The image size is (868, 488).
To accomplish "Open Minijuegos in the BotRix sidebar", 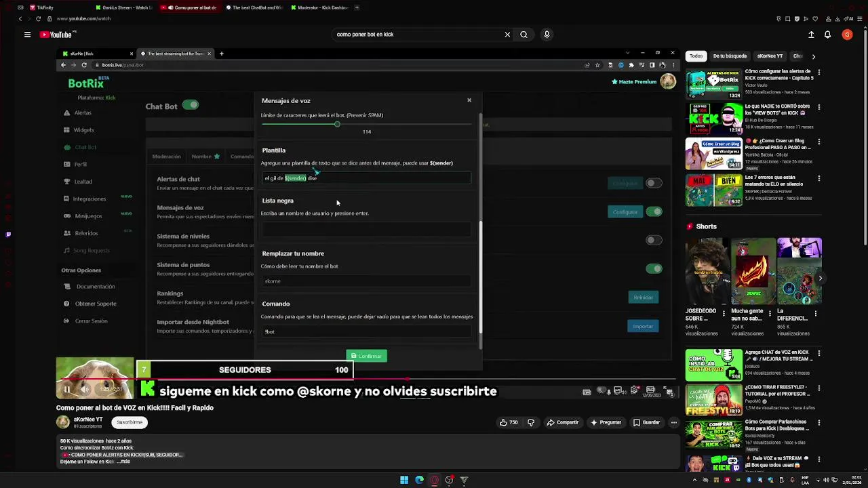I will click(88, 216).
